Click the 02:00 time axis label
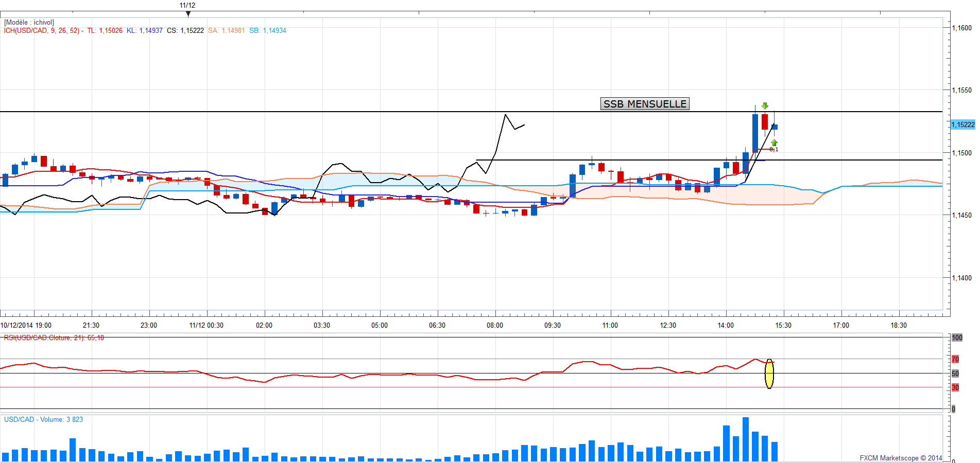Viewport: 980px width, 463px height. (x=264, y=325)
